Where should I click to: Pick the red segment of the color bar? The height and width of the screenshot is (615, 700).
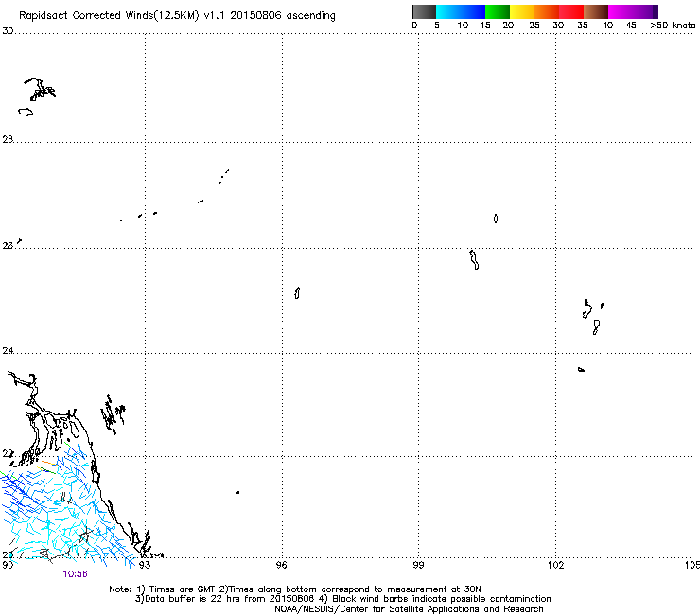pos(571,11)
